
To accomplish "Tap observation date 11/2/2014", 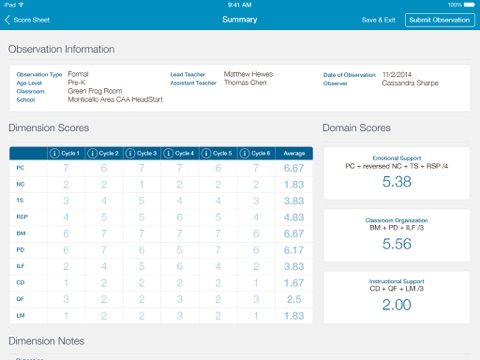I will coord(397,74).
